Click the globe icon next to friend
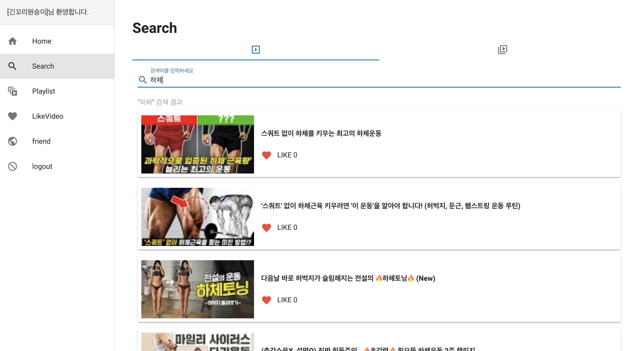The width and height of the screenshot is (644, 351). tap(12, 141)
